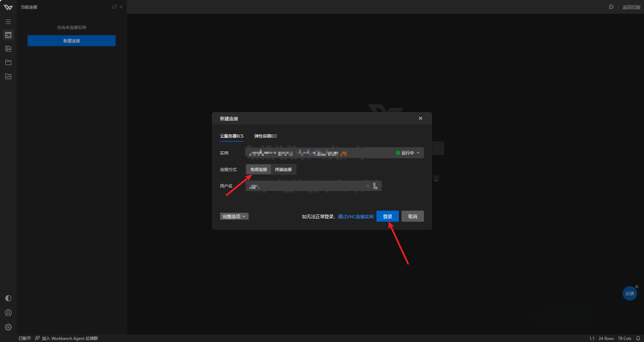Image resolution: width=644 pixels, height=342 pixels.
Task: Click the notification bell in status bar
Action: (638, 338)
